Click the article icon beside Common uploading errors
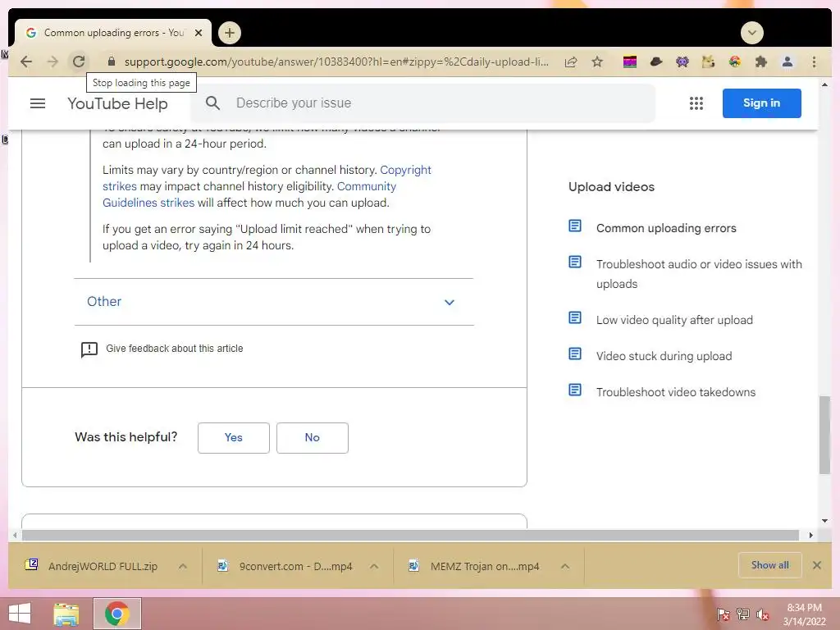The width and height of the screenshot is (840, 630). [x=575, y=226]
